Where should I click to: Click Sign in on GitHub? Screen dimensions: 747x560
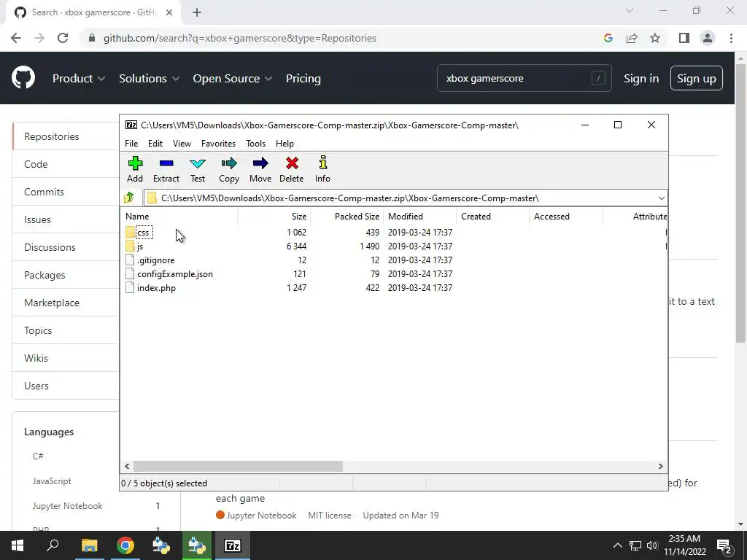(641, 79)
